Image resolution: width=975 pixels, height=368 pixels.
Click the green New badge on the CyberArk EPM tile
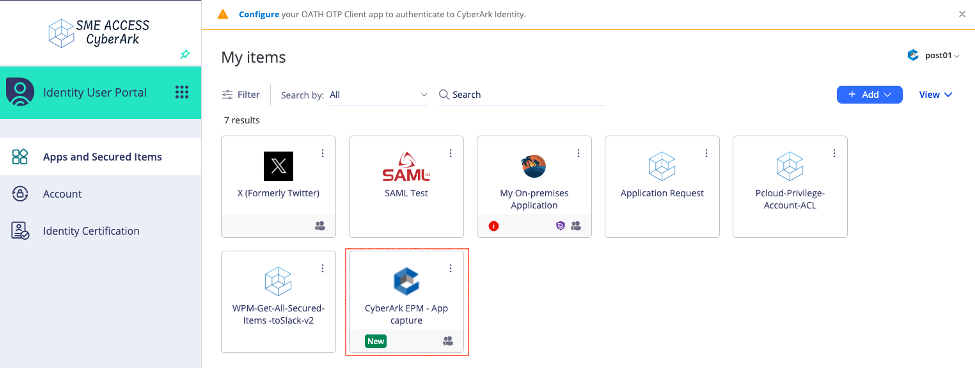pos(376,341)
